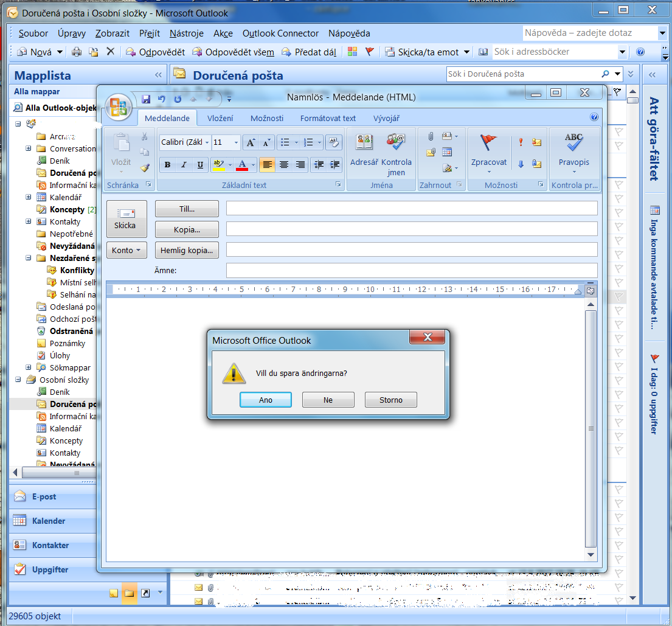Click the clear formatting icon
This screenshot has height=626, width=672.
pos(334,142)
